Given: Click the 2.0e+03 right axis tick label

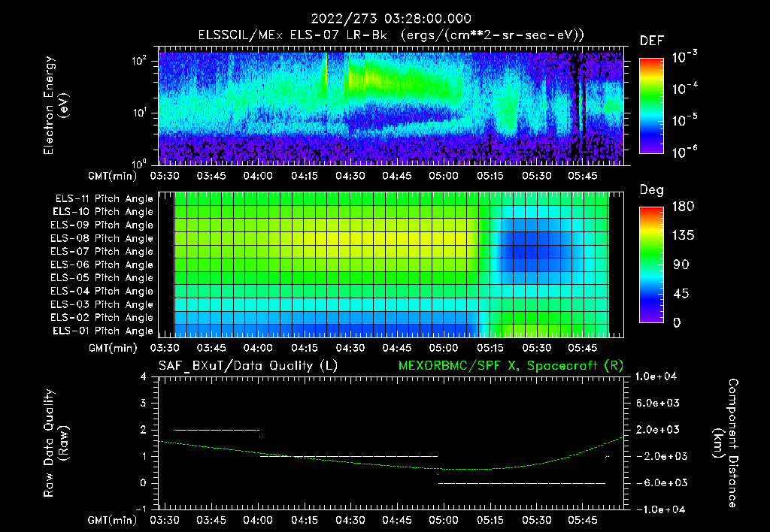Looking at the screenshot, I should click(x=657, y=429).
